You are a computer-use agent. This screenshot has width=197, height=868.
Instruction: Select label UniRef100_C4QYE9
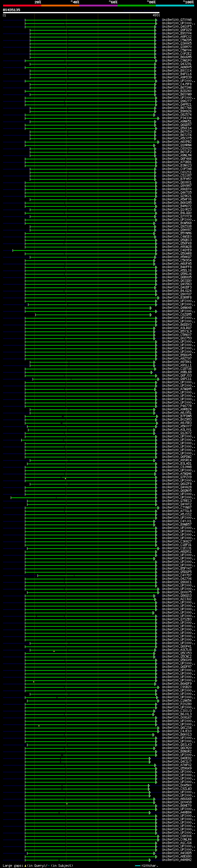(177, 250)
